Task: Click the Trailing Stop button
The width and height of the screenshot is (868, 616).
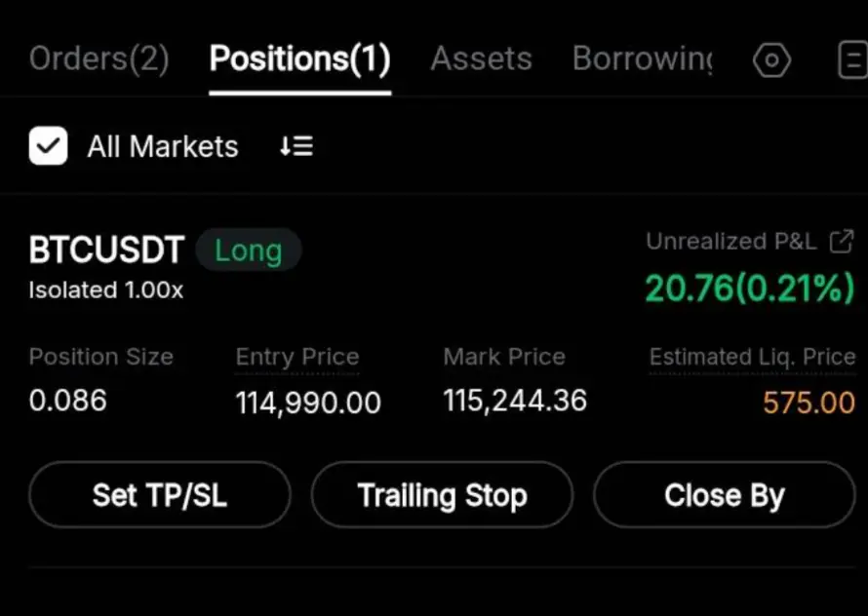Action: (442, 495)
